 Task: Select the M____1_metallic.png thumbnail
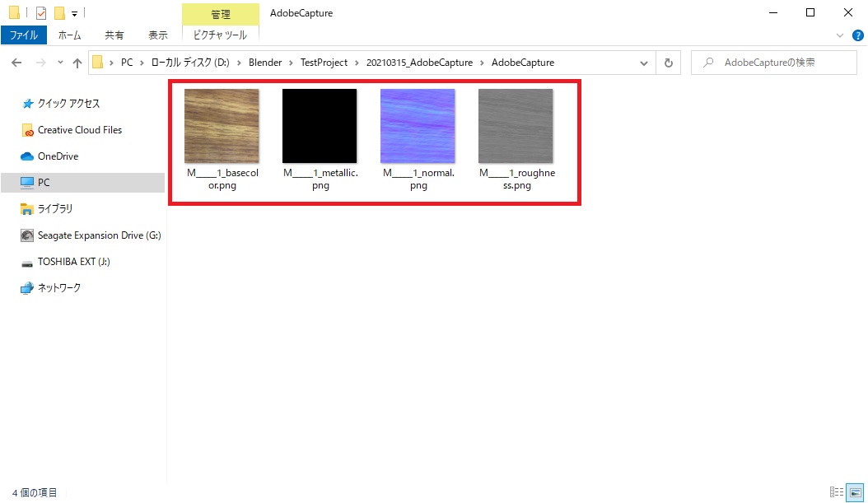pos(320,125)
